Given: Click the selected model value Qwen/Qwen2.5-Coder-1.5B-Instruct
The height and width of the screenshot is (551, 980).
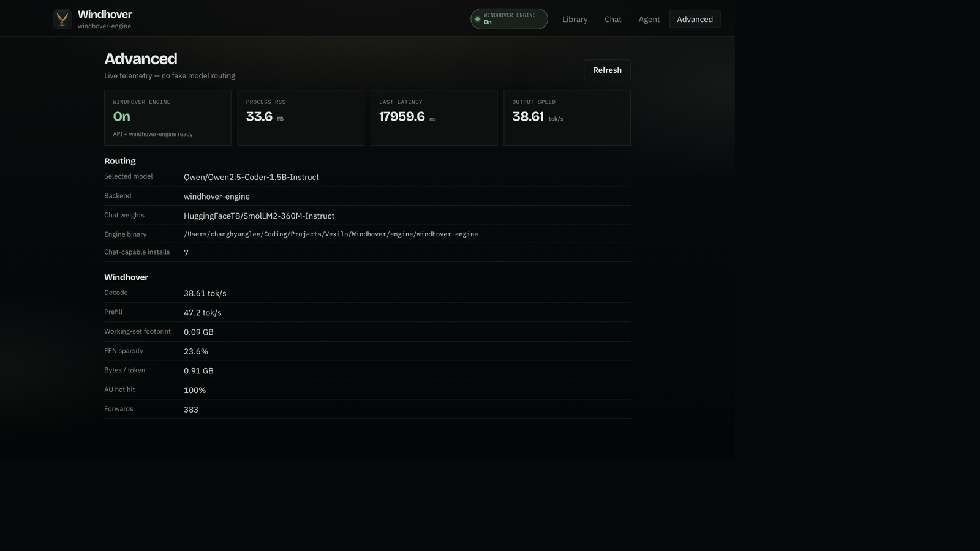Looking at the screenshot, I should (251, 177).
